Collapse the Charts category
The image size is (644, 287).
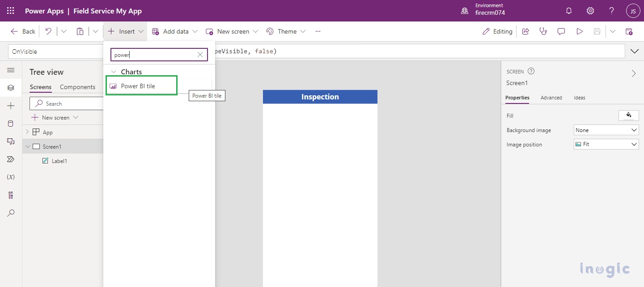coord(114,72)
